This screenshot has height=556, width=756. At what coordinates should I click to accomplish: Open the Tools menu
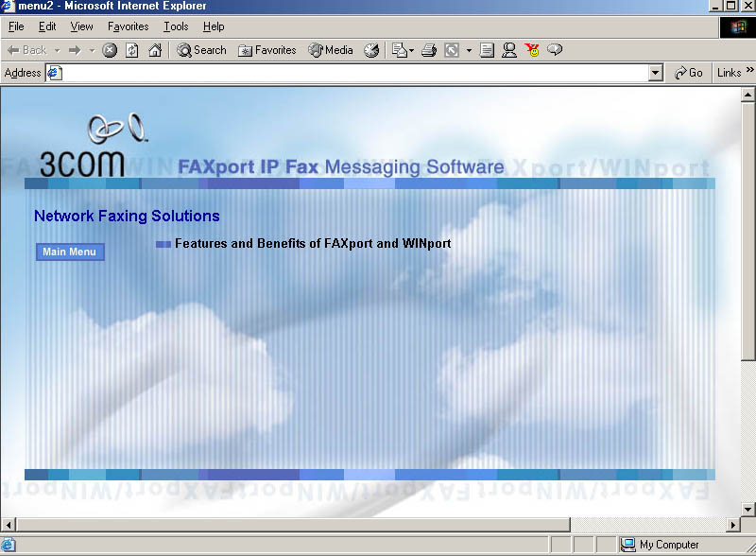[176, 26]
